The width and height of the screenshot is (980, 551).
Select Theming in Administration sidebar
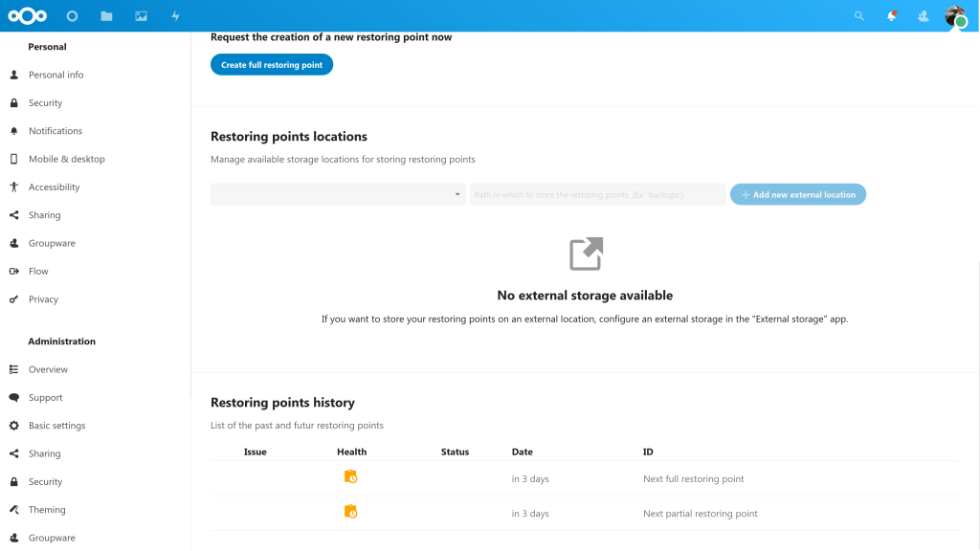tap(47, 510)
